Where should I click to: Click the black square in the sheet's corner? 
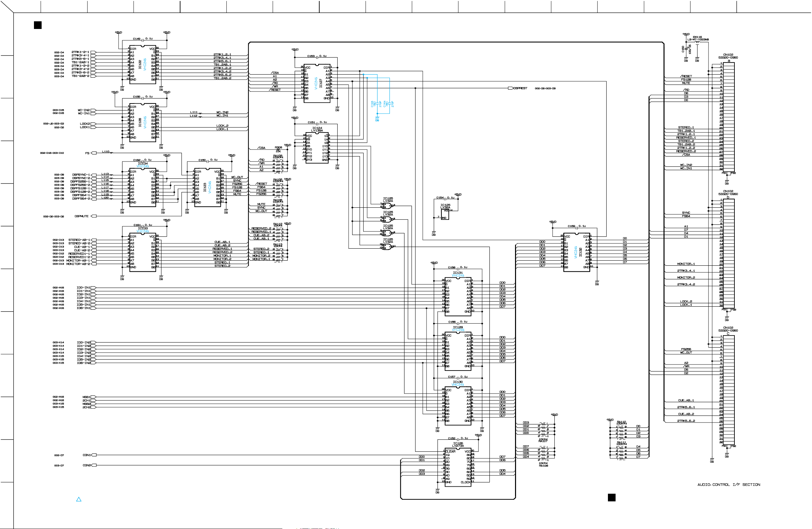coord(38,25)
